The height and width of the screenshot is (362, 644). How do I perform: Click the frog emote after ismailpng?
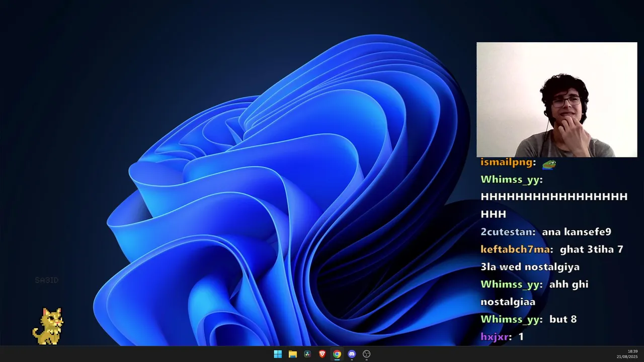click(x=548, y=163)
